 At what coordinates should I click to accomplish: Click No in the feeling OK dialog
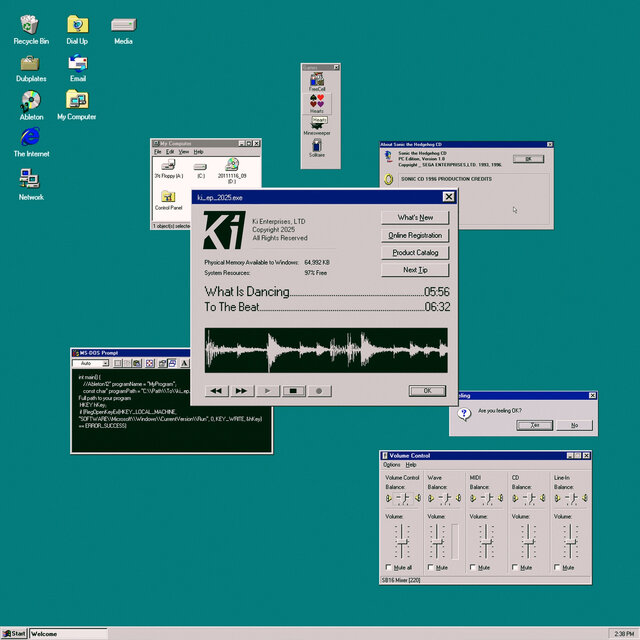click(x=574, y=425)
